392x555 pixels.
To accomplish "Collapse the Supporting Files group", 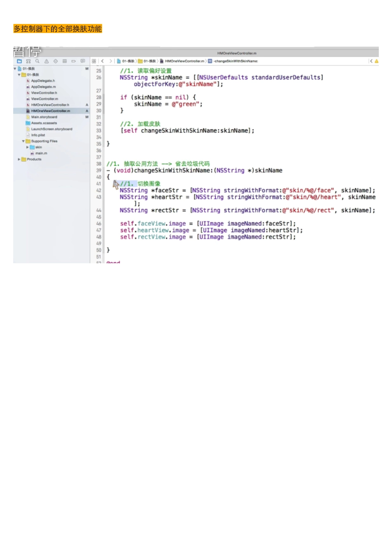I will (24, 141).
